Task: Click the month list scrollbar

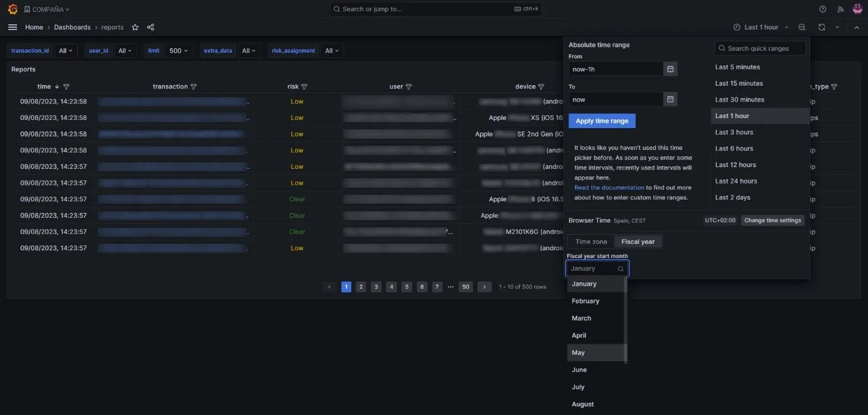Action: click(626, 319)
